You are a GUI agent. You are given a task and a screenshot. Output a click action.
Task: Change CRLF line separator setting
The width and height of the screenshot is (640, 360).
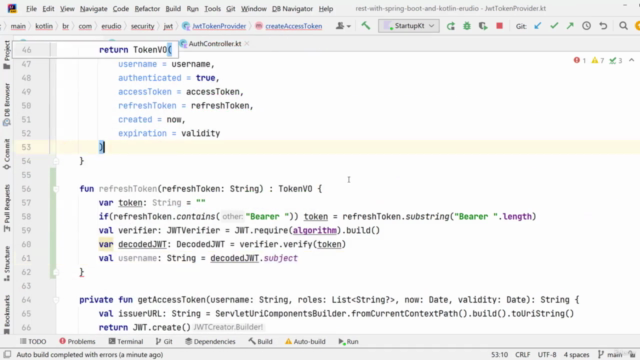[522, 355]
